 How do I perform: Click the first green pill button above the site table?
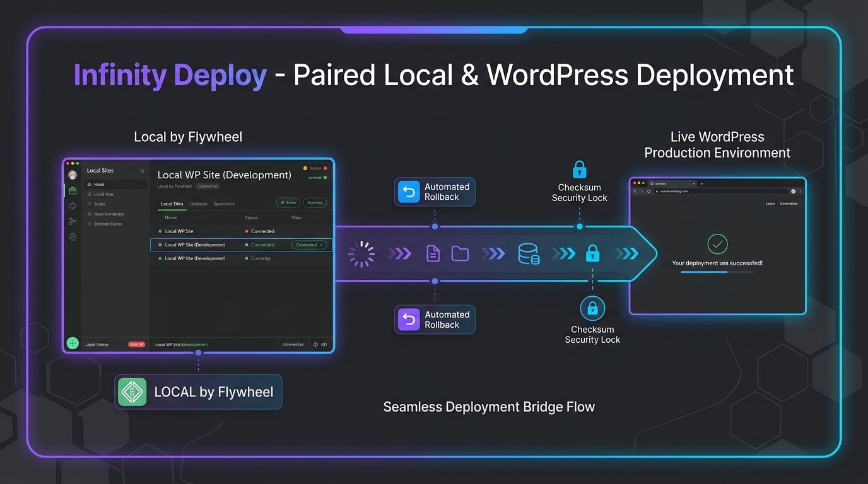[288, 203]
